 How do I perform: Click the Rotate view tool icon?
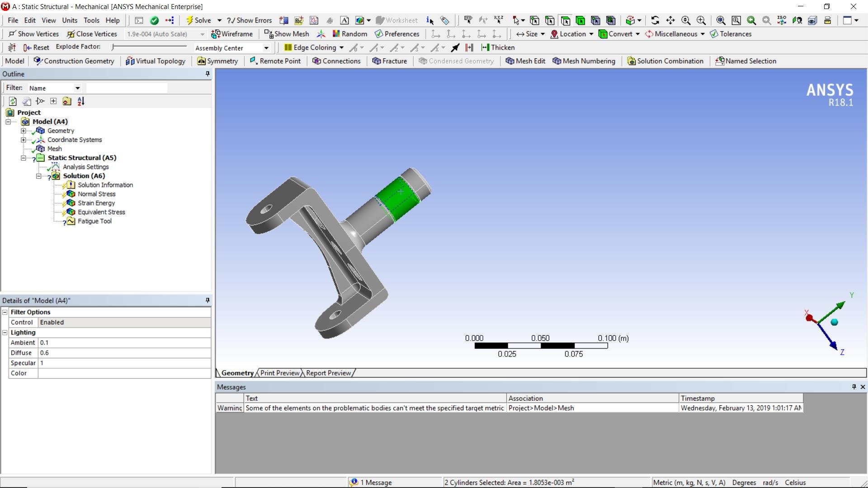(x=655, y=20)
